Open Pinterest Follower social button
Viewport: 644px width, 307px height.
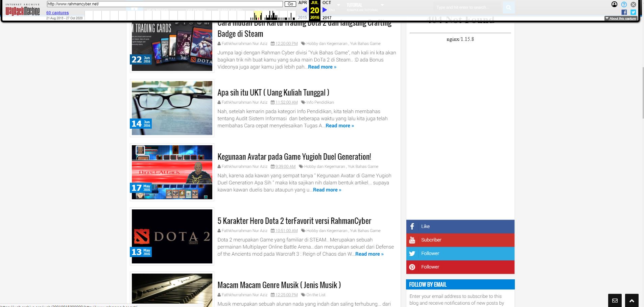point(460,267)
